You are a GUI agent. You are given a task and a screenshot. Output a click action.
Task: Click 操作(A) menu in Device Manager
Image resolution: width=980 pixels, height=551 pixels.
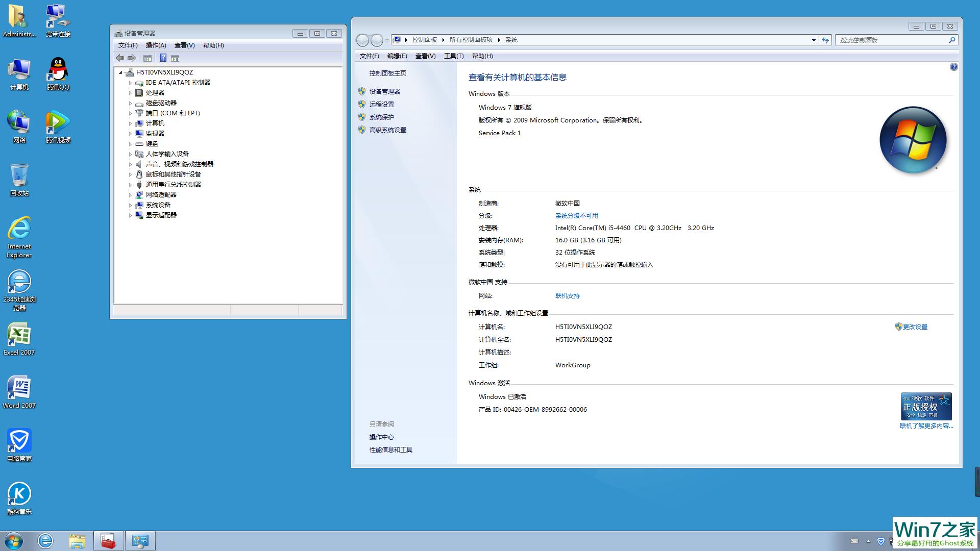(156, 45)
